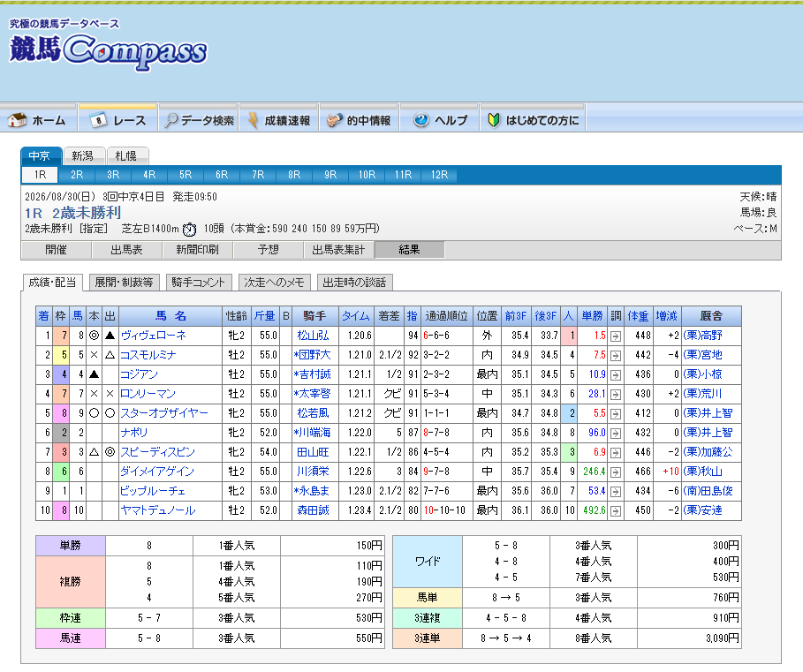Click the 単勝 payout value 150円
This screenshot has width=803, height=672.
pyautogui.click(x=369, y=546)
